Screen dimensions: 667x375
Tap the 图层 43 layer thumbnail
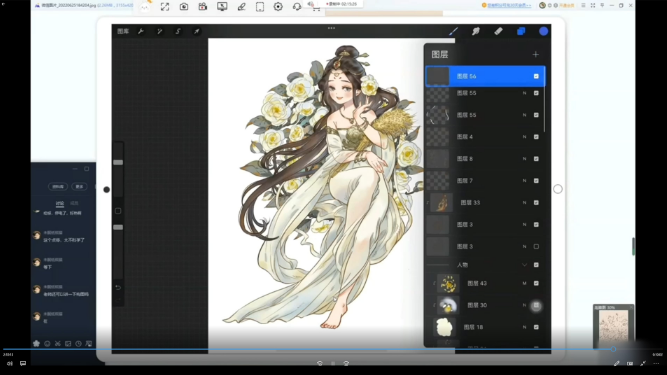point(448,284)
